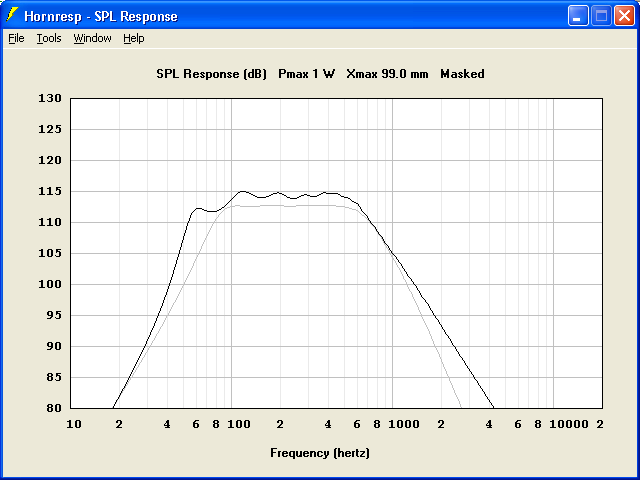Click the 'Pmax 1 W' label
The height and width of the screenshot is (480, 640).
pyautogui.click(x=307, y=74)
